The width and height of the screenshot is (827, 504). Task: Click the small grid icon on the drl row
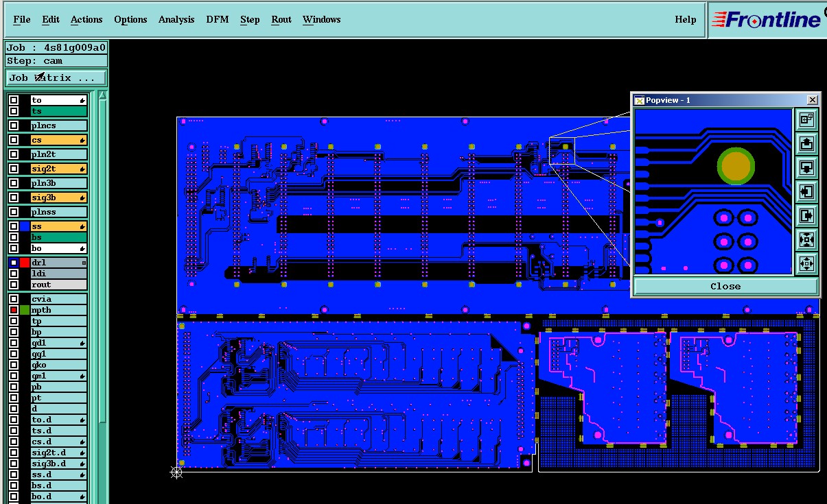point(84,263)
